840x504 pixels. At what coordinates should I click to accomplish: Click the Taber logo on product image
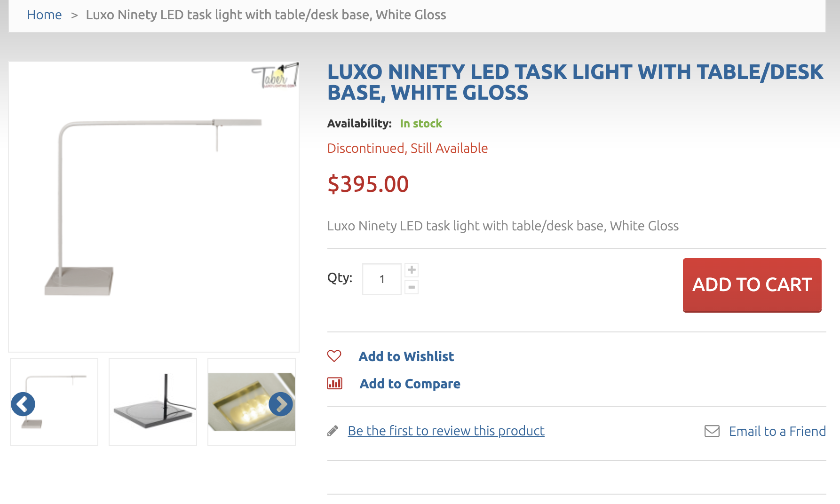[x=275, y=75]
